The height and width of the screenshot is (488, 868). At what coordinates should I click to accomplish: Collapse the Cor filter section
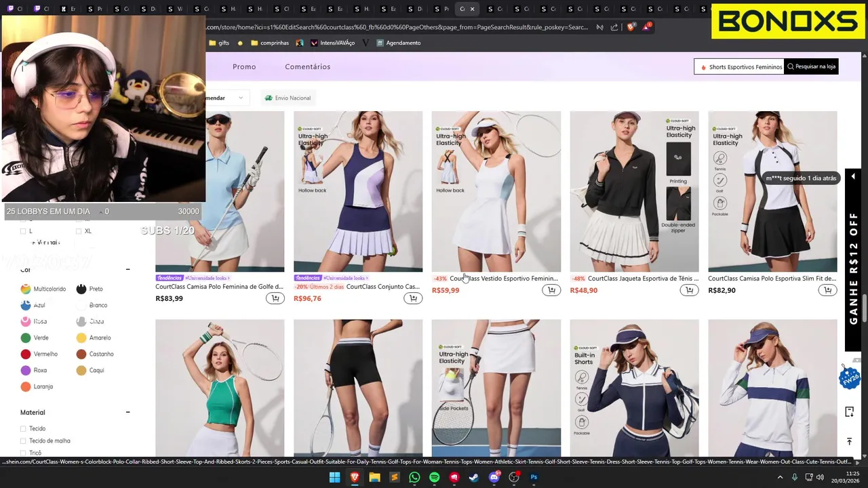127,270
